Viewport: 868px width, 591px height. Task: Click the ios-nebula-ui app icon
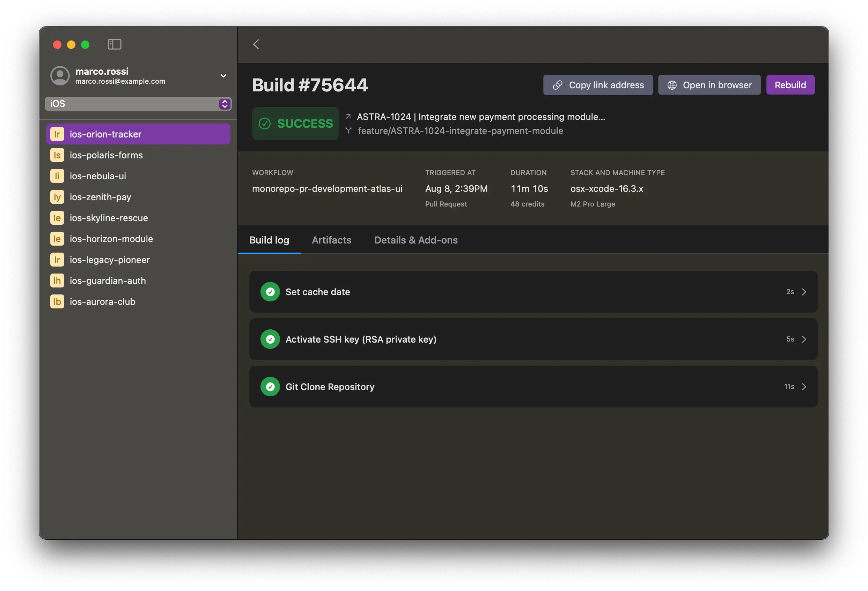(57, 176)
